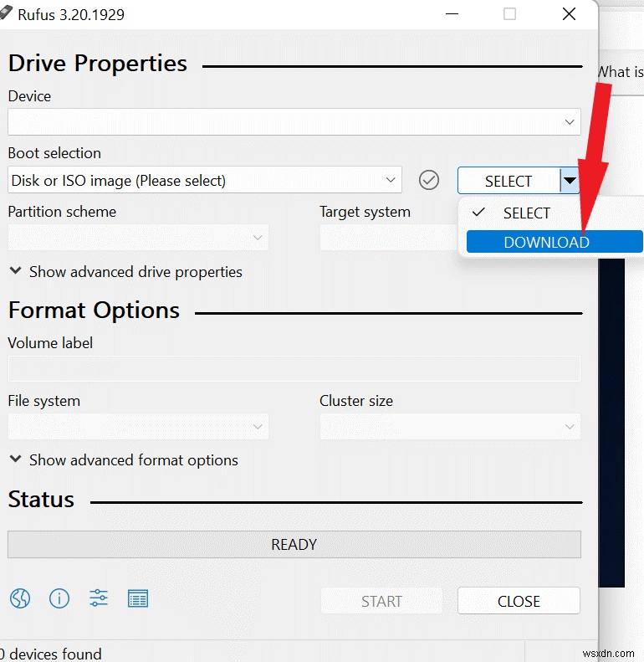Click the SELECT button
The image size is (644, 662).
pyautogui.click(x=509, y=181)
